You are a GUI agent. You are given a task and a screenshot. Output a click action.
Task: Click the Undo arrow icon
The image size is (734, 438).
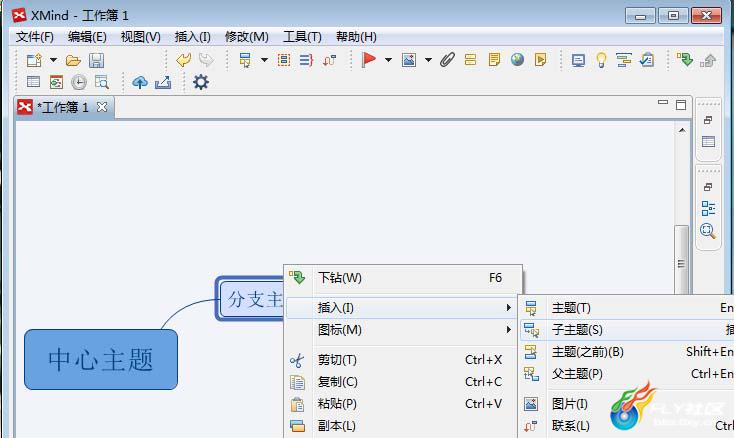(183, 60)
